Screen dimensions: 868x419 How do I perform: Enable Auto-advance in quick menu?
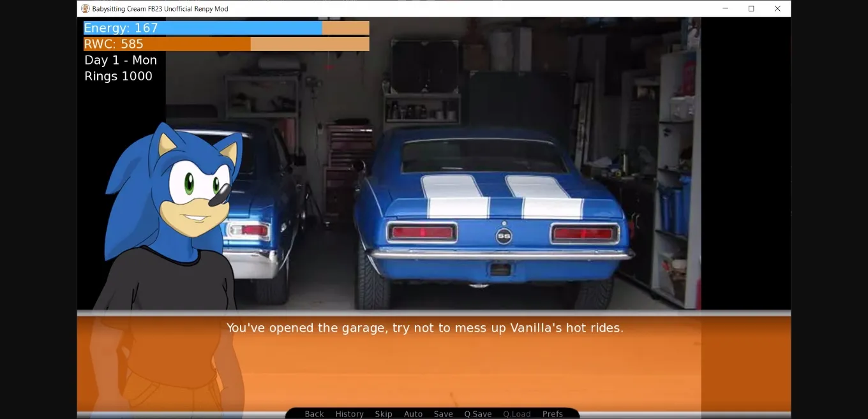(x=413, y=414)
